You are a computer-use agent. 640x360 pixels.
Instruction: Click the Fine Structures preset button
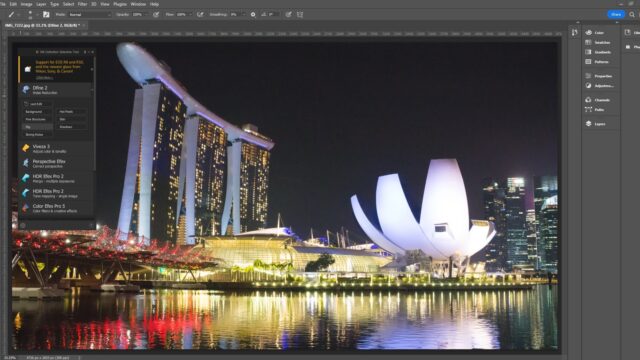[37, 119]
